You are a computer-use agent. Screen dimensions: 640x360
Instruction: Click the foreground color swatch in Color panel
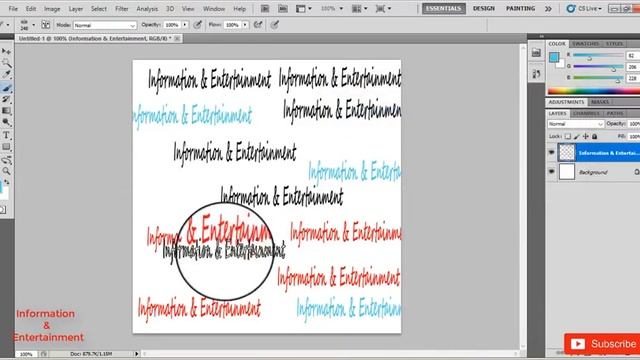click(554, 57)
